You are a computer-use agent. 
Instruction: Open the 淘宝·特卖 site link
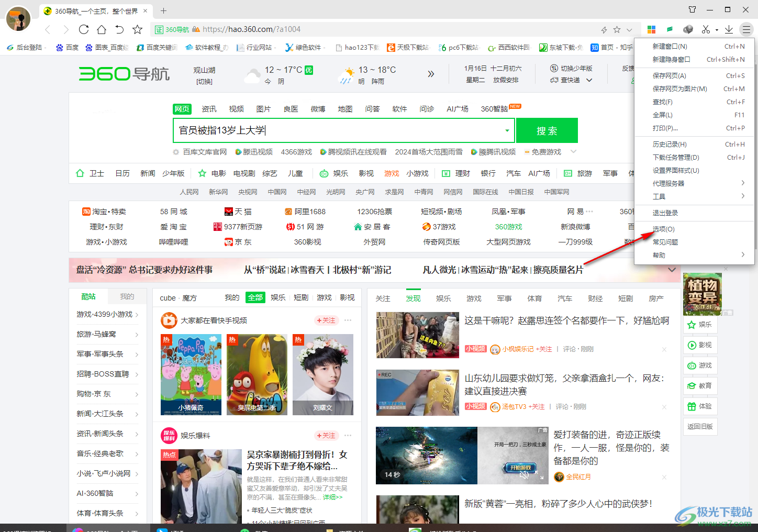[x=104, y=212]
